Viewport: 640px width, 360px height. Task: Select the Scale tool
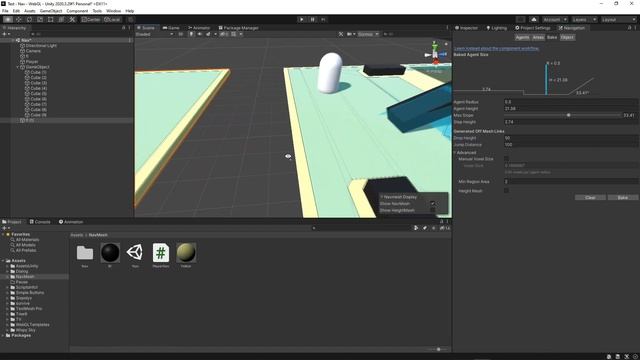(x=40, y=19)
